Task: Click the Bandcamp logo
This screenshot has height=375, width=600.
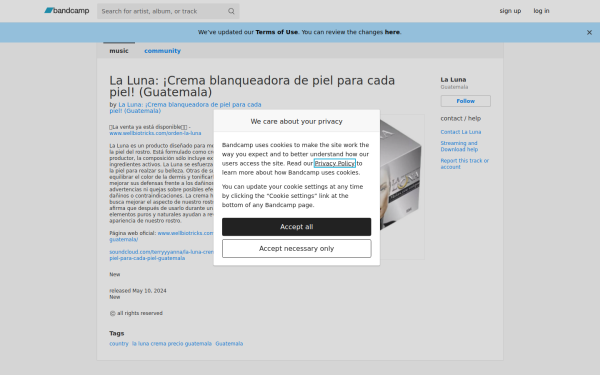Action: pyautogui.click(x=67, y=11)
